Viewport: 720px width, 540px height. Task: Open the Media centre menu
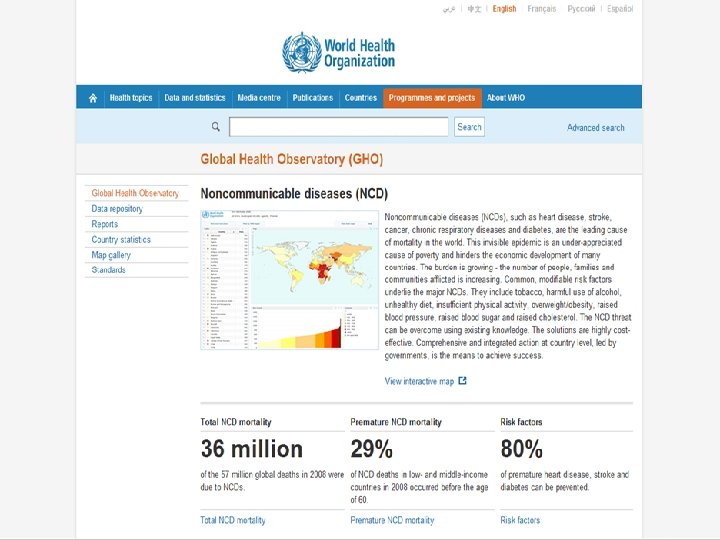pos(259,98)
